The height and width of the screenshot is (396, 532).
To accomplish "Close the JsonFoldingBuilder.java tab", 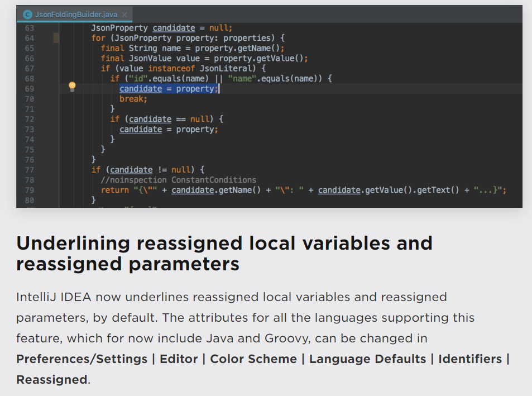I will [x=124, y=15].
